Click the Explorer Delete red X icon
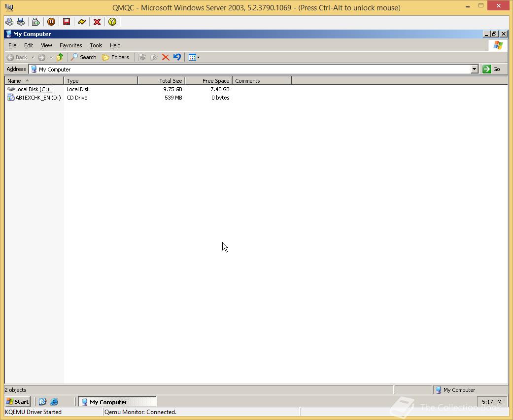Image resolution: width=513 pixels, height=420 pixels. [166, 57]
